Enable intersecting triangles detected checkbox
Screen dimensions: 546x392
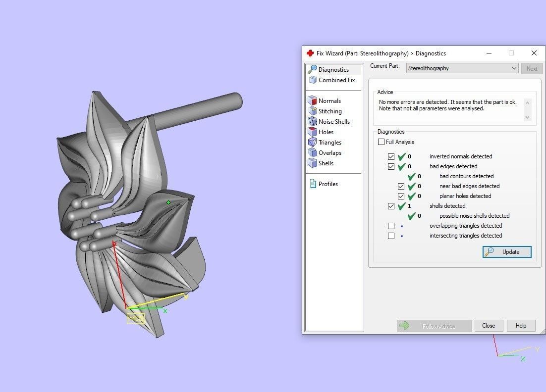pyautogui.click(x=391, y=236)
